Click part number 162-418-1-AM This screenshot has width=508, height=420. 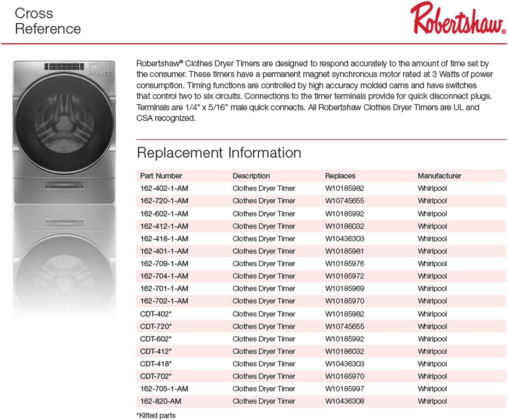[x=164, y=239]
